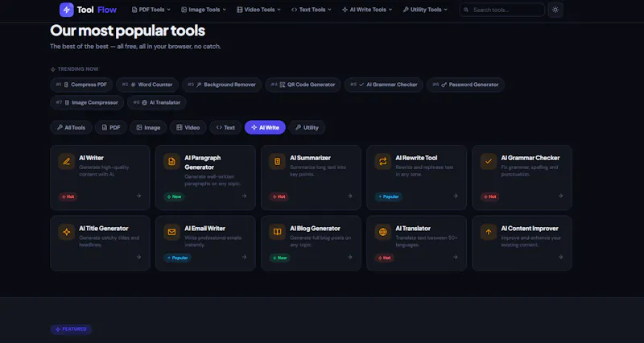
Task: Click the arrow on AI Rewrite Tool card
Action: click(455, 196)
